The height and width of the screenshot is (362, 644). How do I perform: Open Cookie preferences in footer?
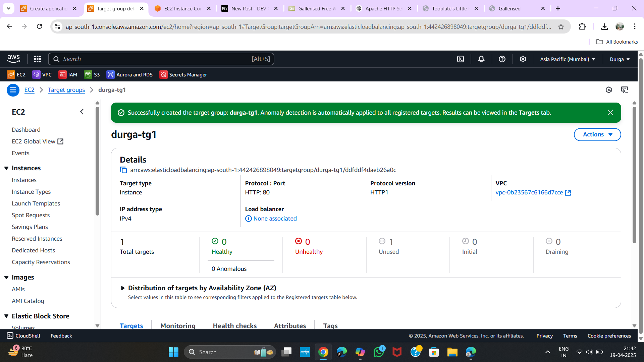click(x=609, y=336)
